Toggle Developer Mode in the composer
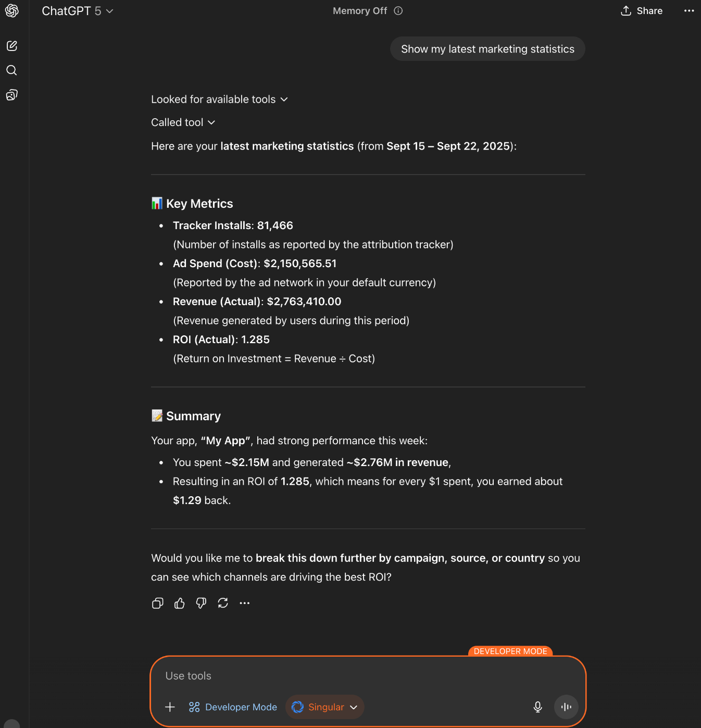The width and height of the screenshot is (701, 728). click(x=233, y=707)
